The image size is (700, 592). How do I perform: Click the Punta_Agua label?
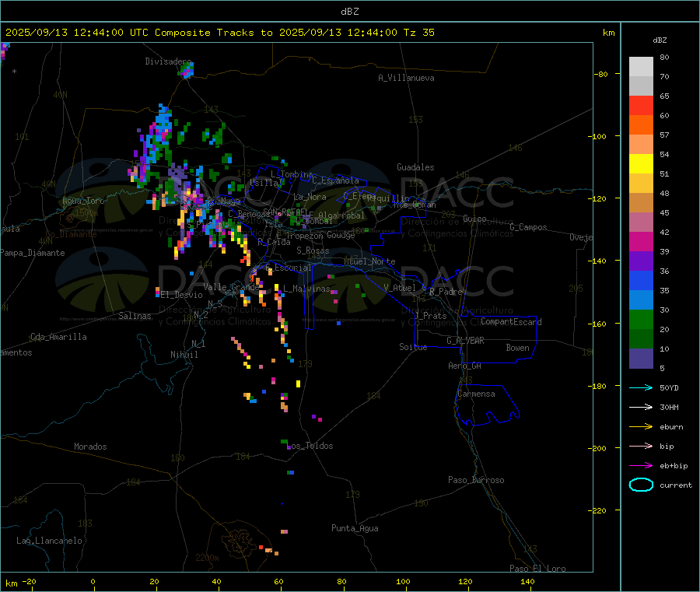355,528
